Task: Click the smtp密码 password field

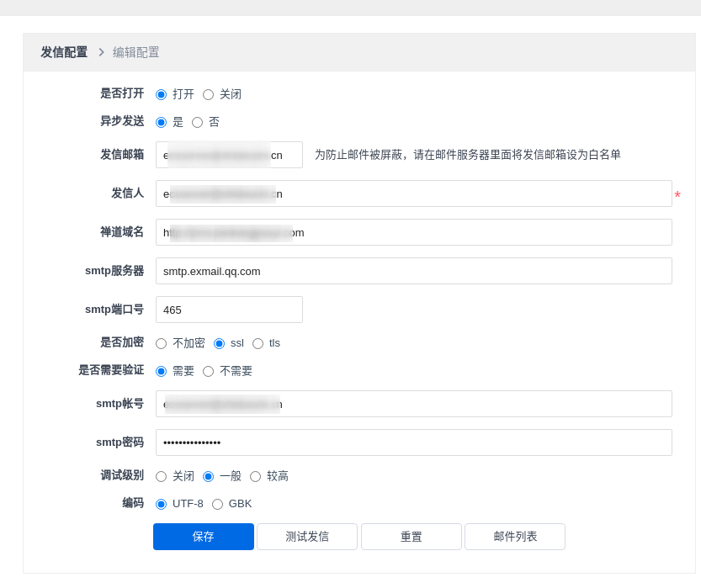Action: click(x=413, y=442)
